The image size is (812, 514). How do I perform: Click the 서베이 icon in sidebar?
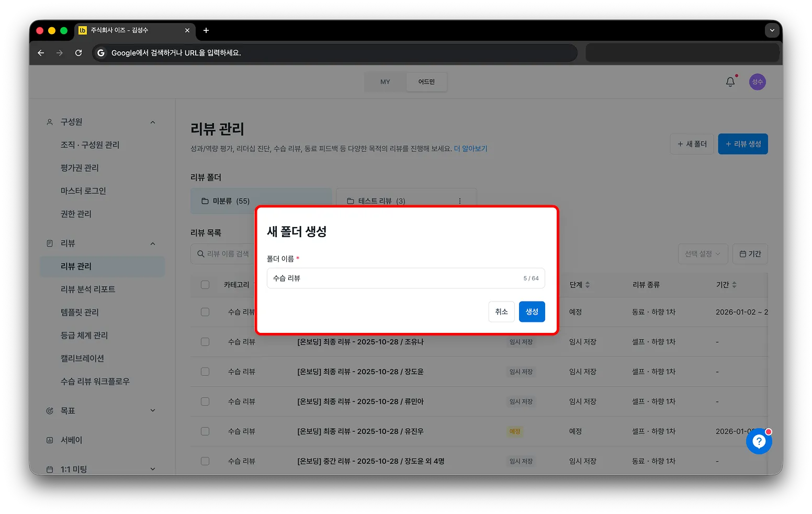50,440
